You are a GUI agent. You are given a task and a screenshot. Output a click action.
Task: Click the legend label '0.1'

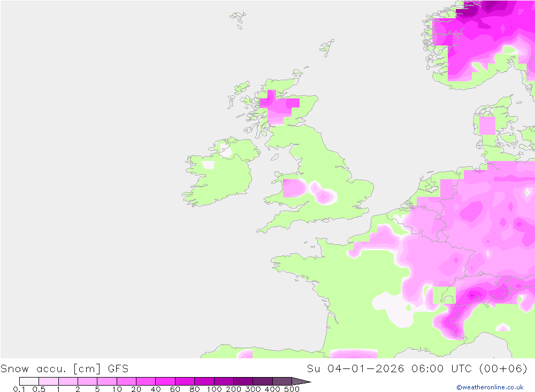pos(19,389)
